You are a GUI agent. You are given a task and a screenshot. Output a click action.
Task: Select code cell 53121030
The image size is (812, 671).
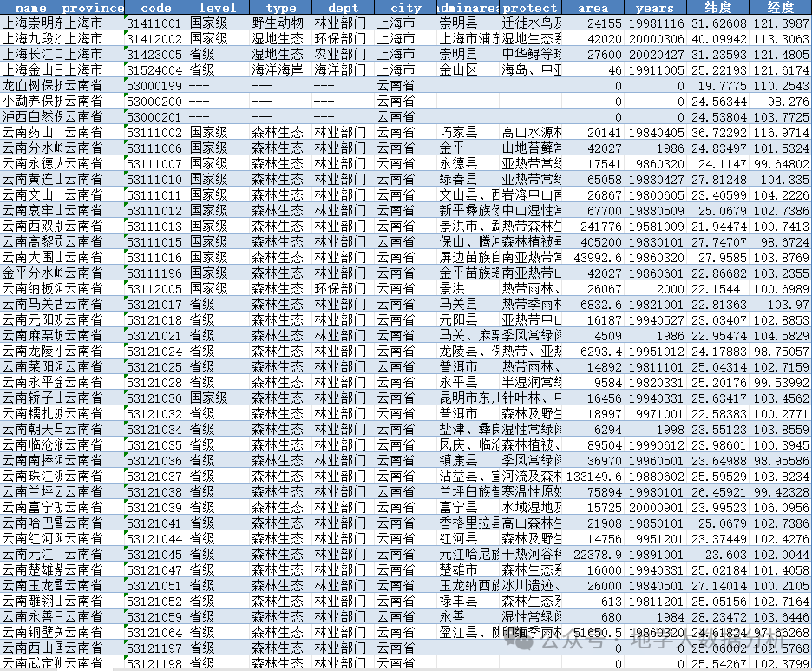coord(156,398)
